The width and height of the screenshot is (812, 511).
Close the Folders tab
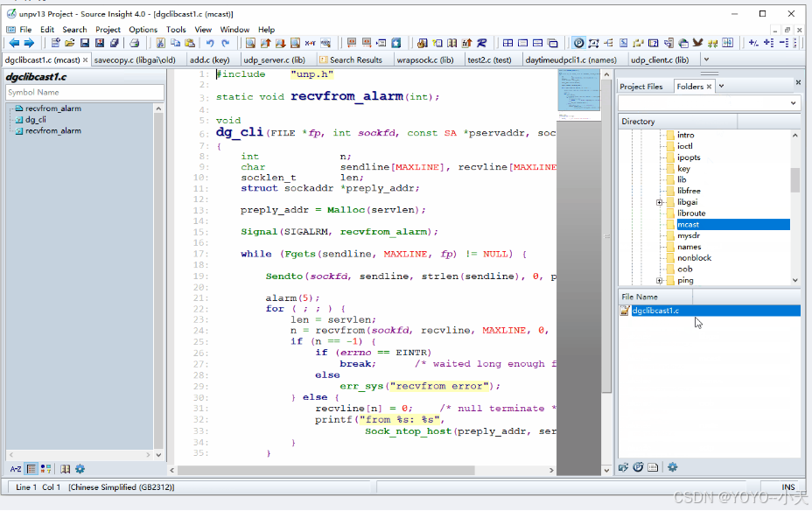coord(709,87)
